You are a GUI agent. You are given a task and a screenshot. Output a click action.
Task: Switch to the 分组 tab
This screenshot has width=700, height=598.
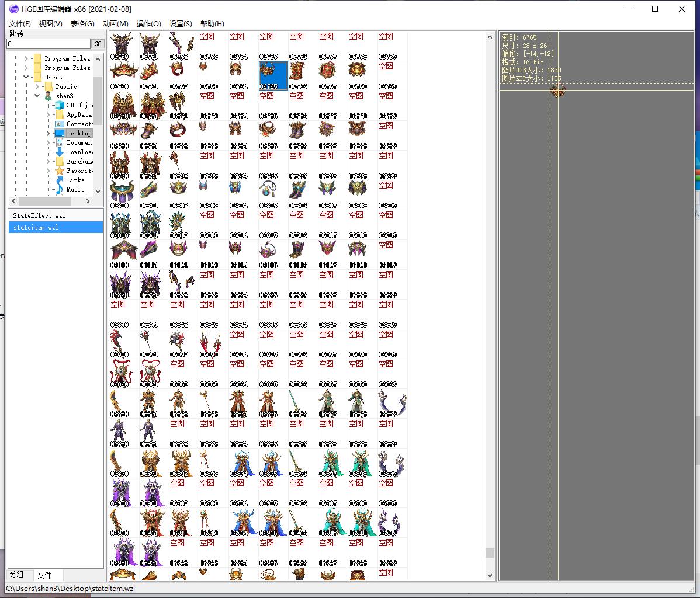tap(16, 575)
